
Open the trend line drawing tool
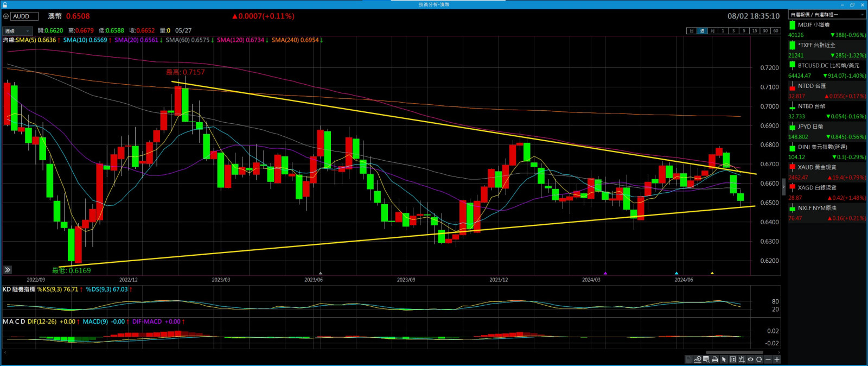(698, 359)
